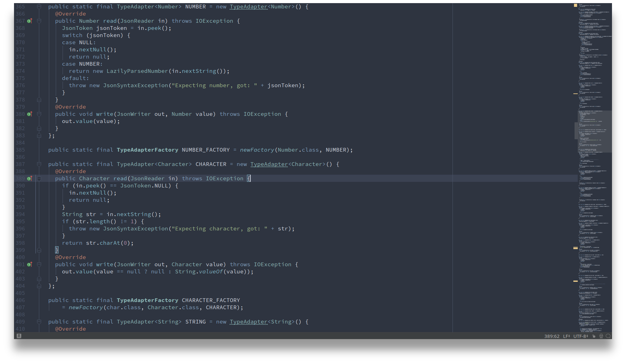Viewport: 626px width, 364px height.
Task: Click LazilyParsedNumber on line 374
Action: [137, 71]
